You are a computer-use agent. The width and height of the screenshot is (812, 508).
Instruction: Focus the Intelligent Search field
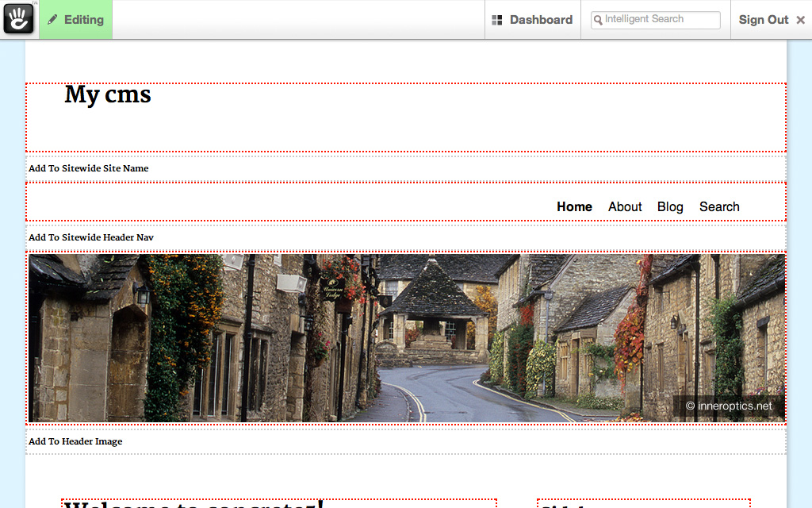tap(660, 20)
